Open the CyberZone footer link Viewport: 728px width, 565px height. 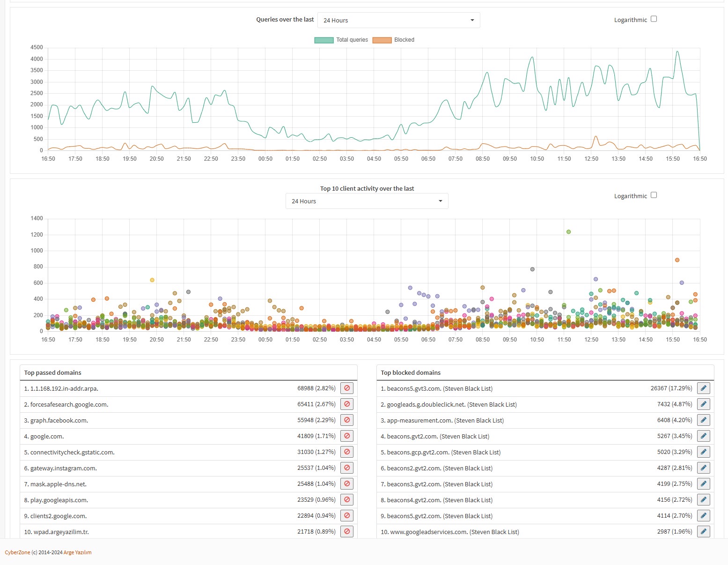click(17, 552)
